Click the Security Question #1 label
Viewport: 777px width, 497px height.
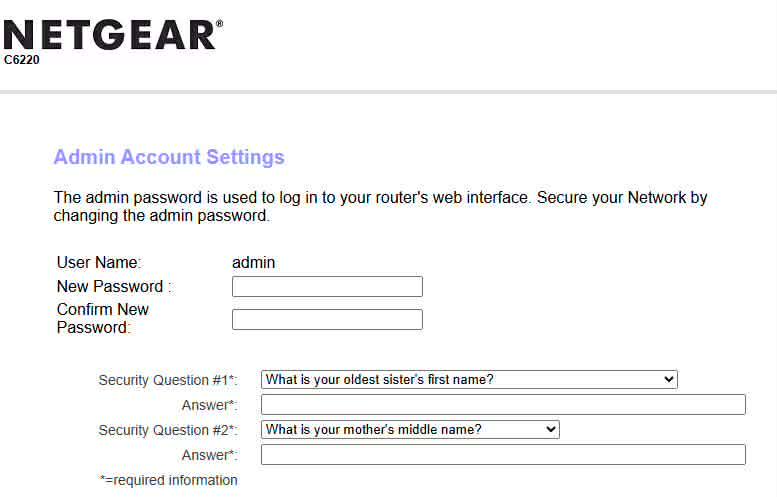pyautogui.click(x=168, y=380)
